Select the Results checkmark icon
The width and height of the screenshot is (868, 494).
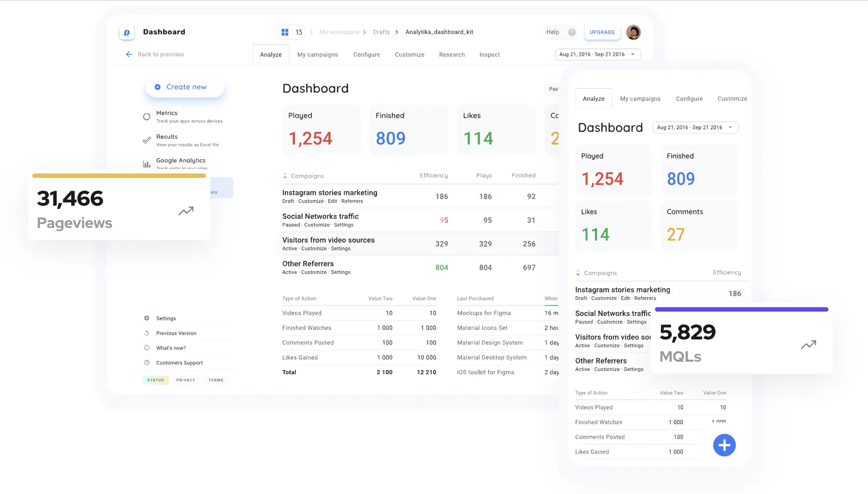click(x=146, y=140)
